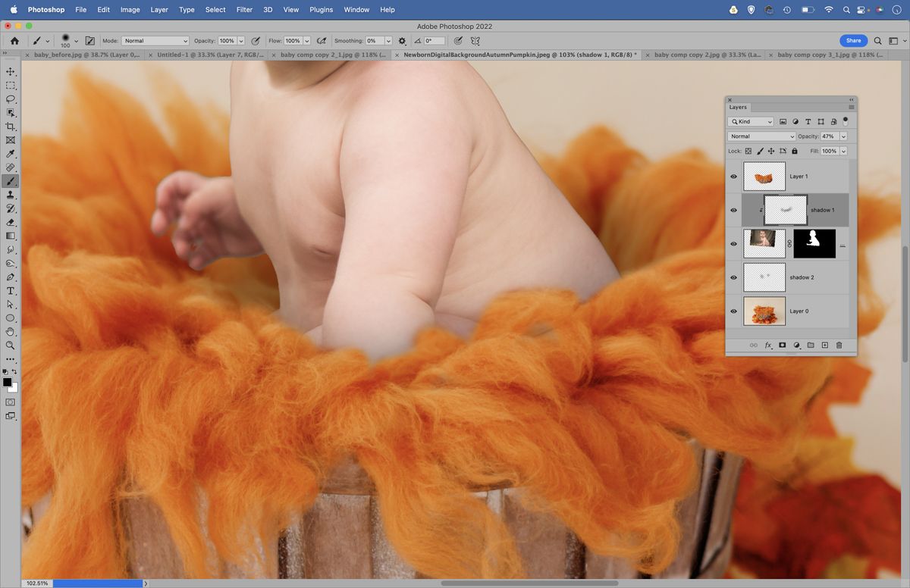
Task: Open the Flow value dropdown
Action: pyautogui.click(x=307, y=41)
